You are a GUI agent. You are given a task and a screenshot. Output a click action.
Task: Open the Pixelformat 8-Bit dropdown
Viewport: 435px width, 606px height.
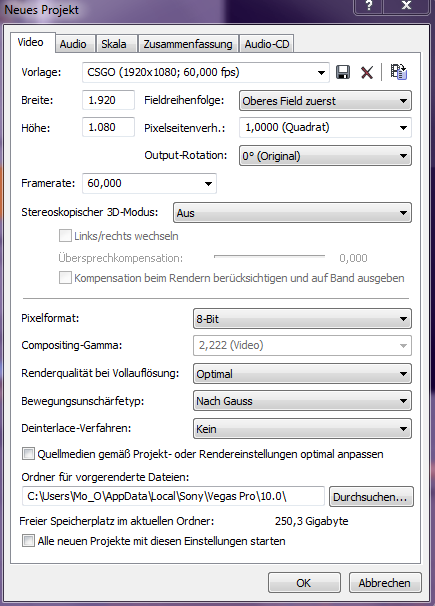(302, 319)
